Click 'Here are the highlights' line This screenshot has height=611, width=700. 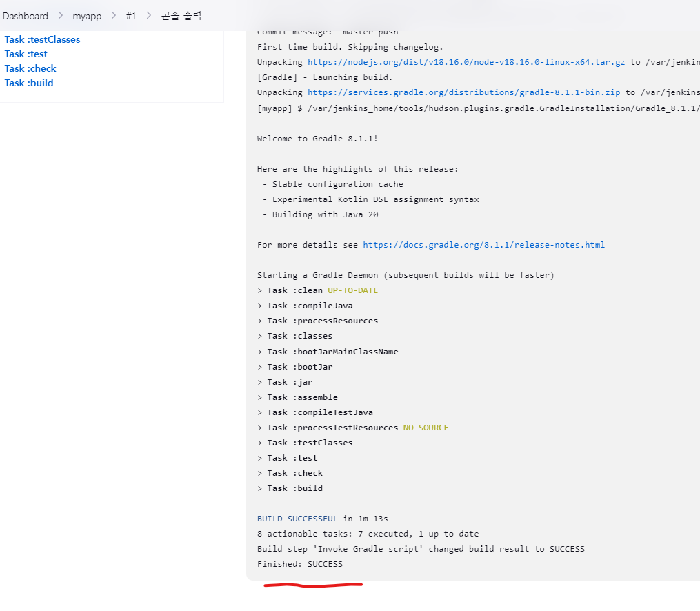point(358,169)
